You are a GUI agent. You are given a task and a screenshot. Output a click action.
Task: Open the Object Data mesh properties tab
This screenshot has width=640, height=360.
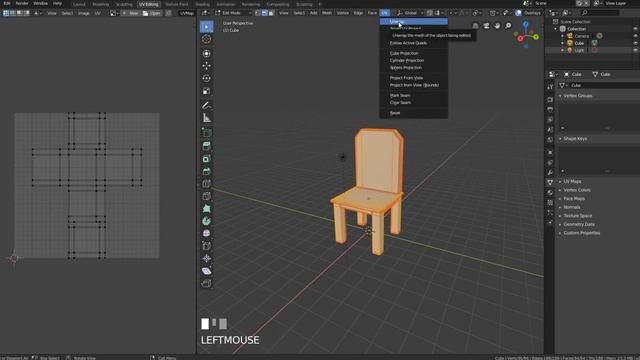point(550,182)
